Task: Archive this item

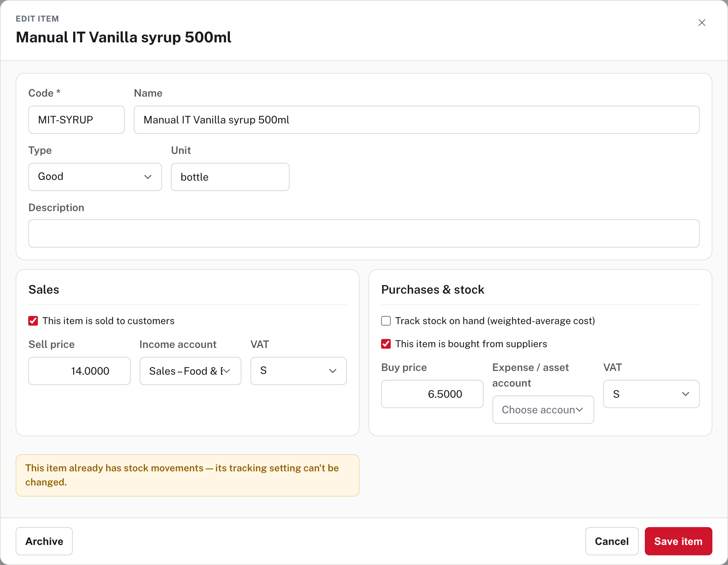Action: [44, 541]
